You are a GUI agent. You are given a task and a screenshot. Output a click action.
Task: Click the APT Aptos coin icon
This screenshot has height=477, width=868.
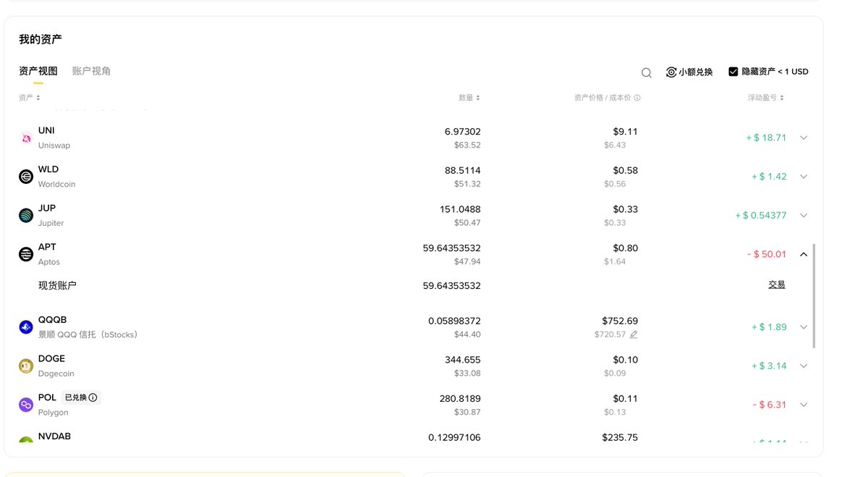click(x=26, y=254)
